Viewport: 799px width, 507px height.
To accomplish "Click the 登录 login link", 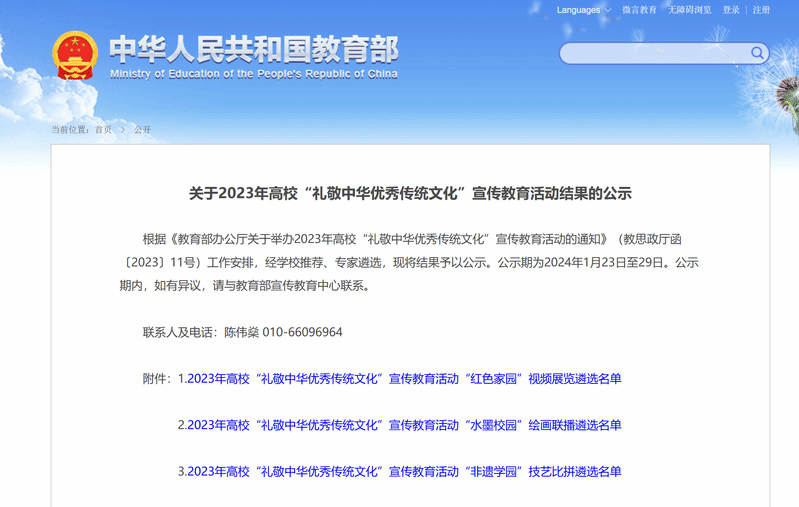I will pyautogui.click(x=731, y=10).
